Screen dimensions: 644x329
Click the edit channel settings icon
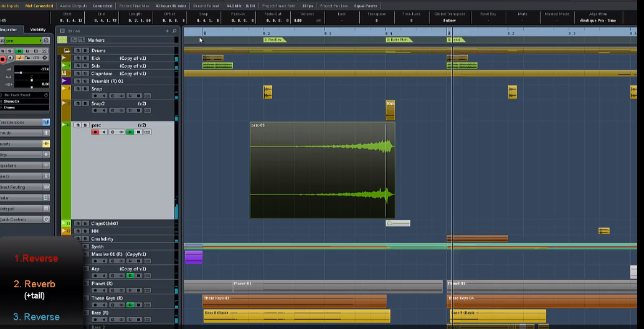(x=45, y=41)
